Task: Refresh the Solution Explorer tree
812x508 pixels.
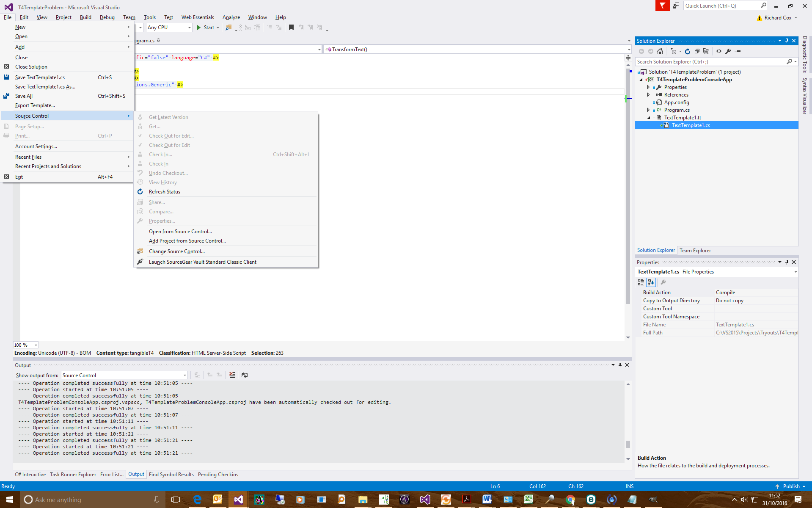Action: point(688,51)
